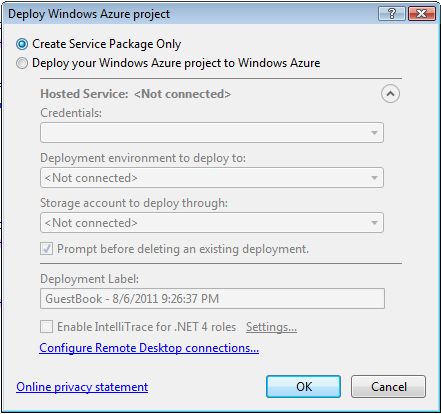Close the dialog using the red X icon
The width and height of the screenshot is (441, 414).
pyautogui.click(x=422, y=14)
